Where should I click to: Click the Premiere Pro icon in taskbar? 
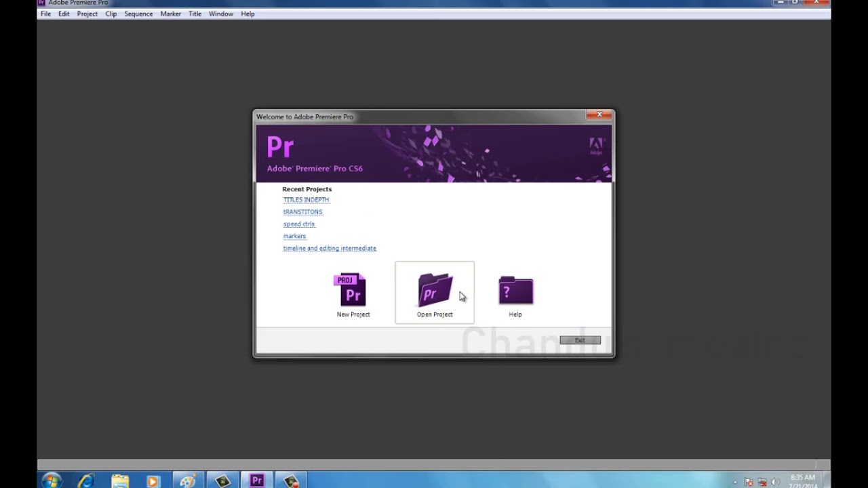point(256,481)
